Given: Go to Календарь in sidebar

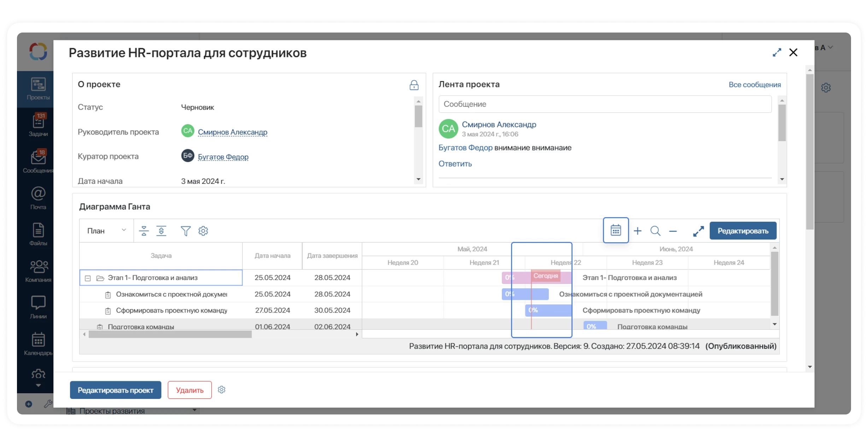Looking at the screenshot, I should click(x=38, y=344).
